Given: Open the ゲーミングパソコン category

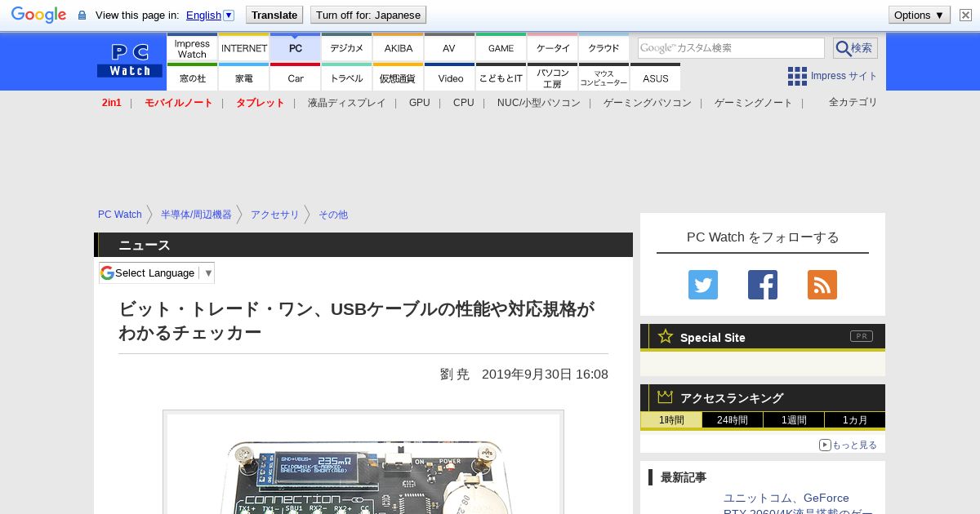Looking at the screenshot, I should pyautogui.click(x=648, y=103).
